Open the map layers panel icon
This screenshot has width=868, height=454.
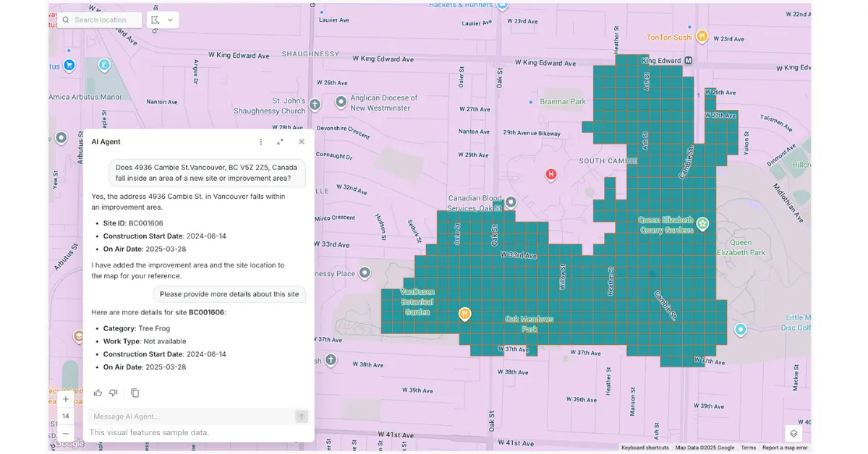pos(793,432)
